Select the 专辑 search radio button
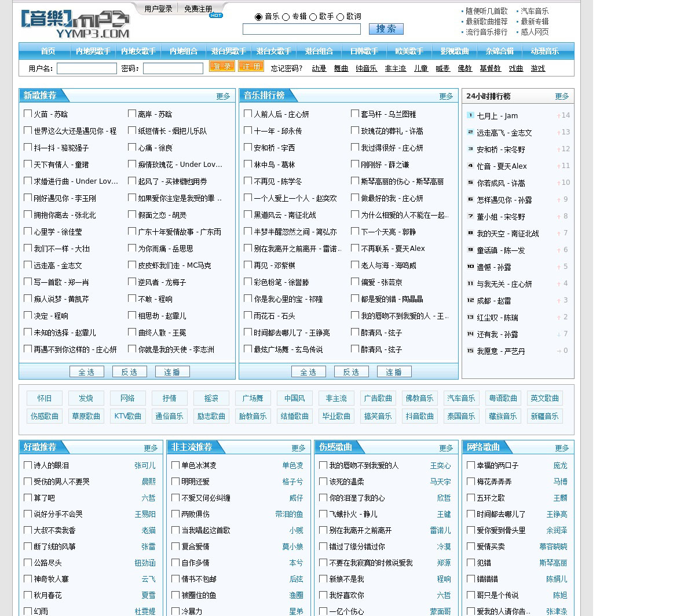 [286, 17]
